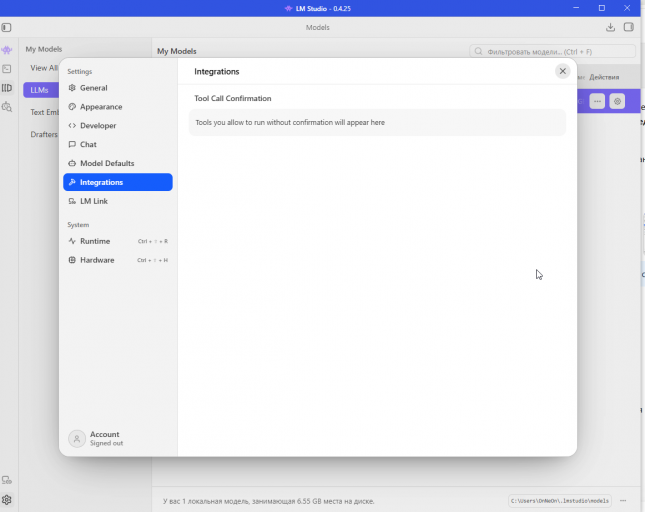This screenshot has height=512, width=645.
Task: Open the developer terminal icon in left rail
Action: [7, 69]
